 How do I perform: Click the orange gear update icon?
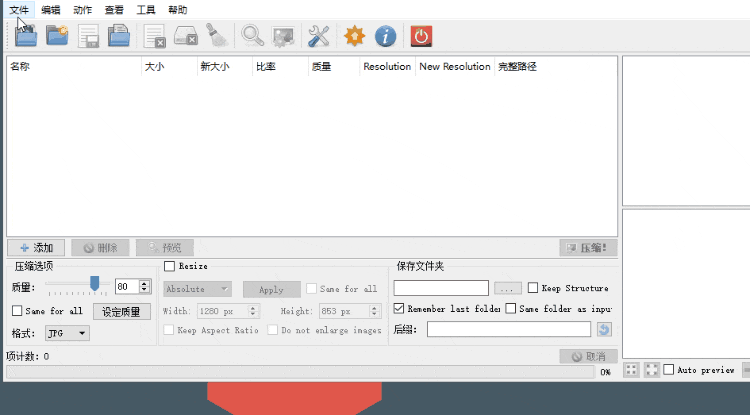click(354, 36)
